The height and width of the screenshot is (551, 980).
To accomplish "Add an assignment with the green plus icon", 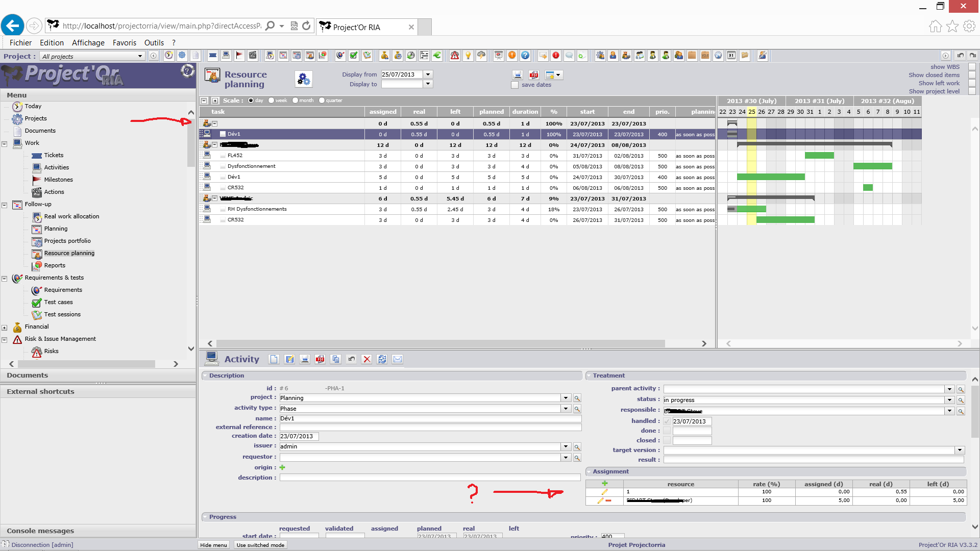I will click(604, 483).
